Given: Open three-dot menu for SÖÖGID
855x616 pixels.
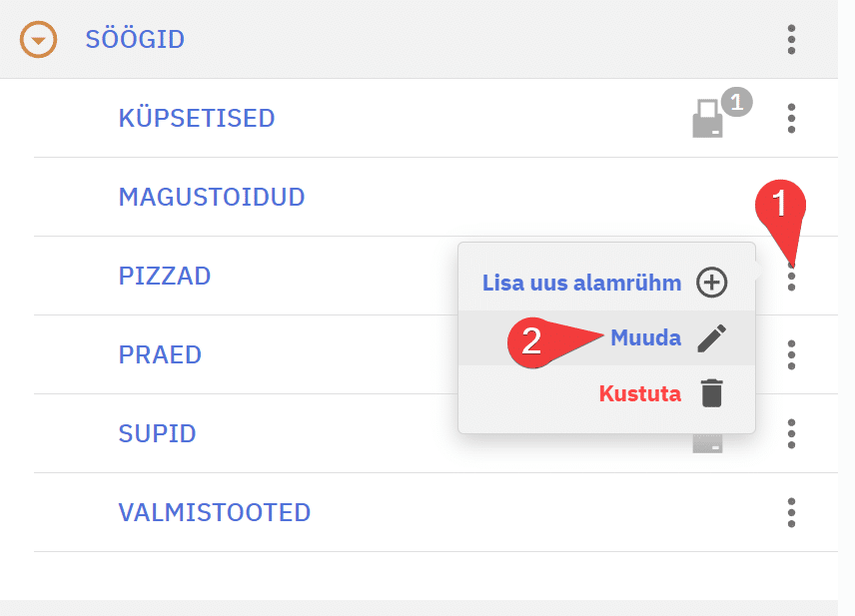Looking at the screenshot, I should tap(791, 39).
